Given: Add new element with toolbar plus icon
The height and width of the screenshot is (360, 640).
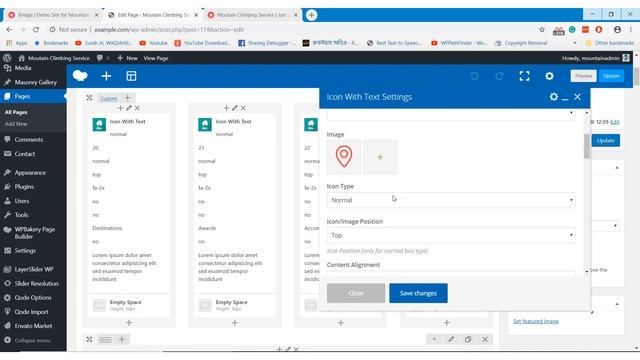Looking at the screenshot, I should coord(106,76).
